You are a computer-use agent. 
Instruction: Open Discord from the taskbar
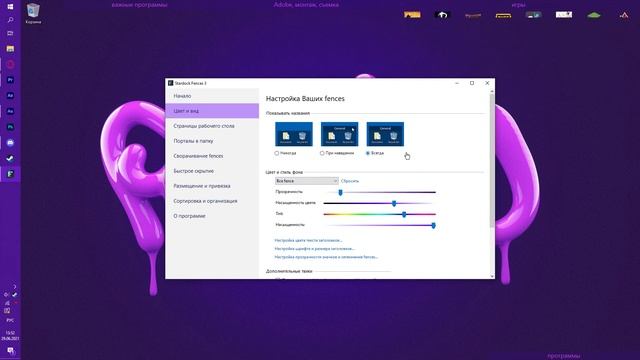tap(10, 143)
